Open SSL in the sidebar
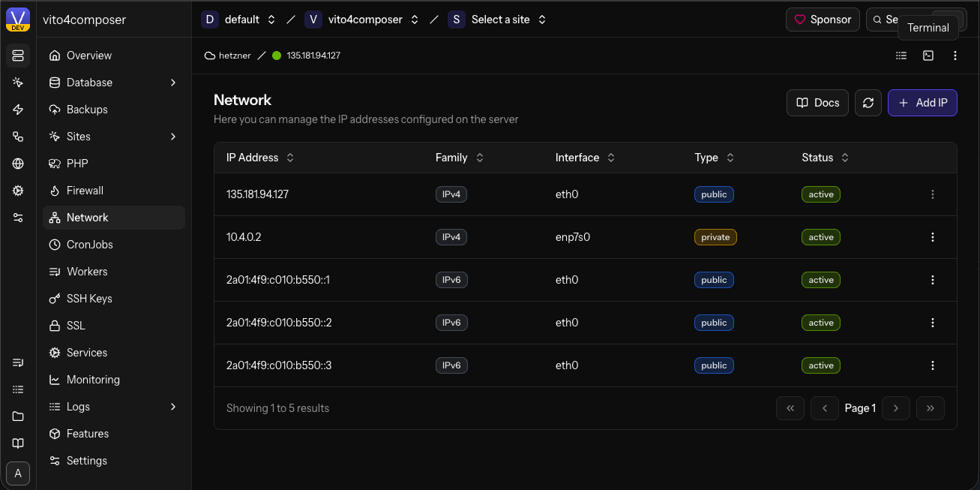This screenshot has width=980, height=490. pos(114,326)
